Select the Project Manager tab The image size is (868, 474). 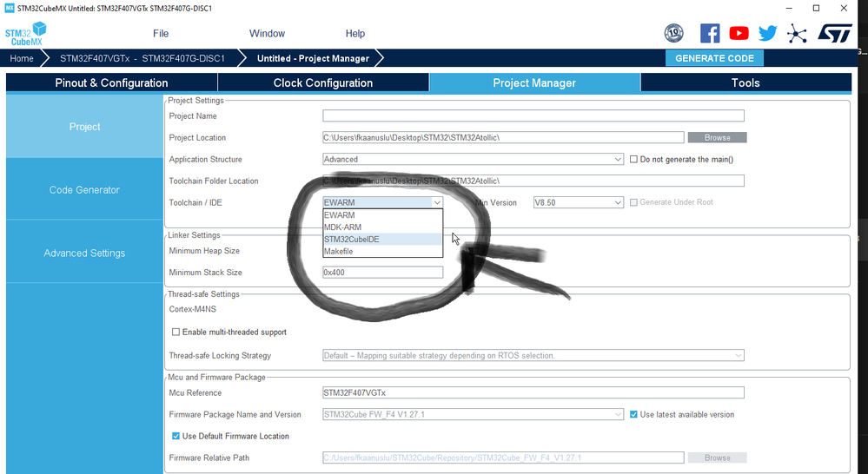click(534, 83)
